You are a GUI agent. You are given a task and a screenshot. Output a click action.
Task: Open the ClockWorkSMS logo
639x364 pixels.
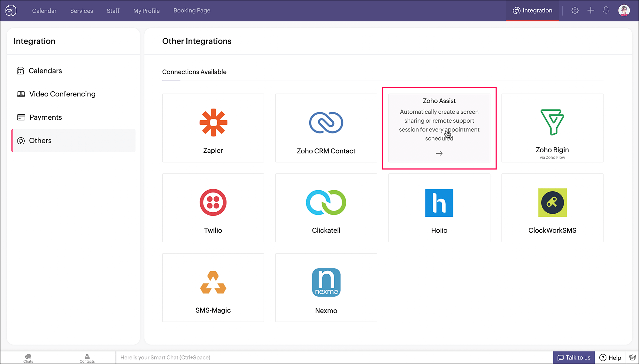pos(552,202)
